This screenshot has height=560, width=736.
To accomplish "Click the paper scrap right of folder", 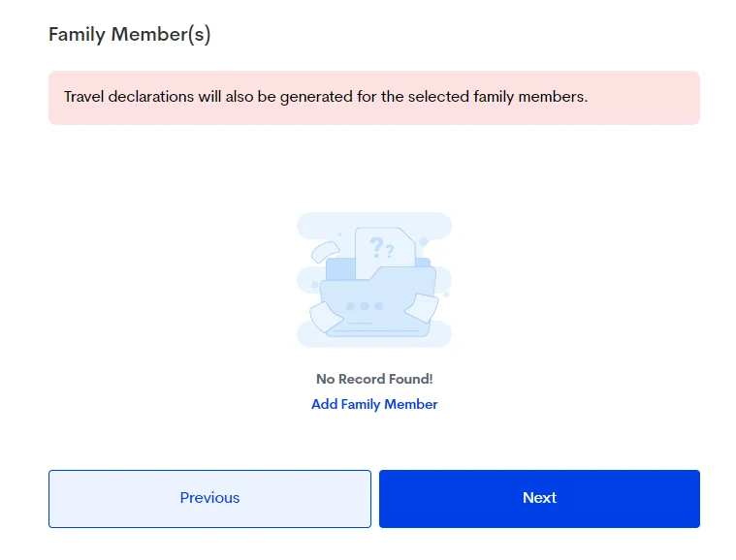I will pyautogui.click(x=423, y=308).
